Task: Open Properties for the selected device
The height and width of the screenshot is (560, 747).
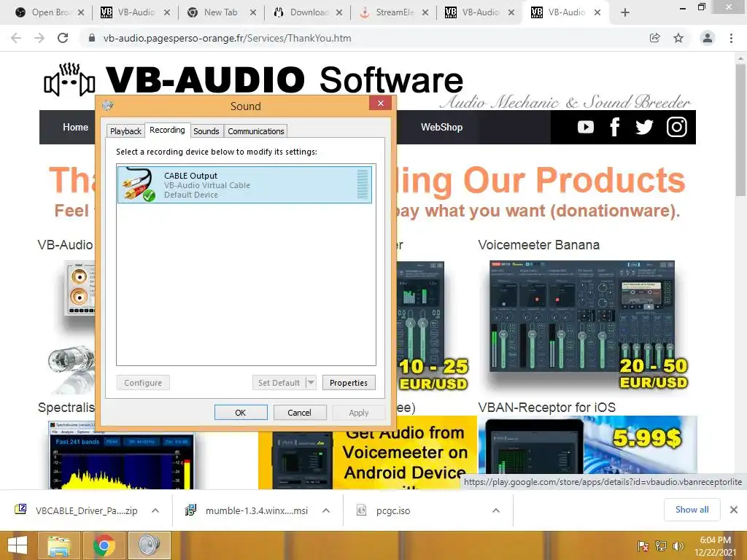Action: [x=349, y=382]
